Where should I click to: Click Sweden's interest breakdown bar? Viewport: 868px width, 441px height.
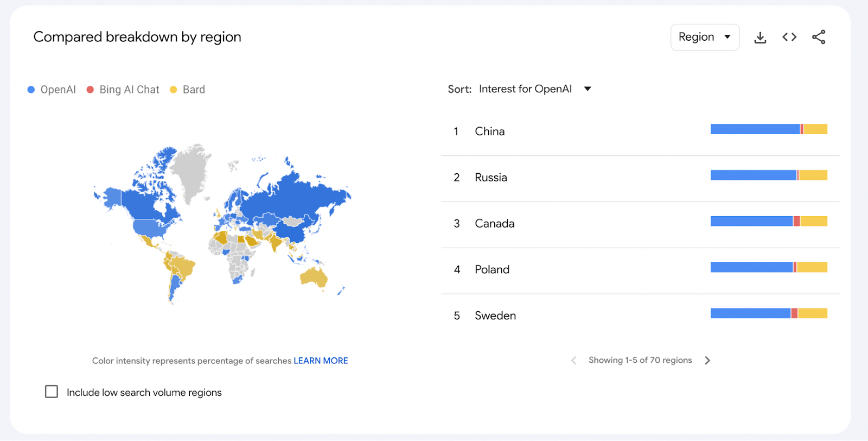tap(769, 313)
